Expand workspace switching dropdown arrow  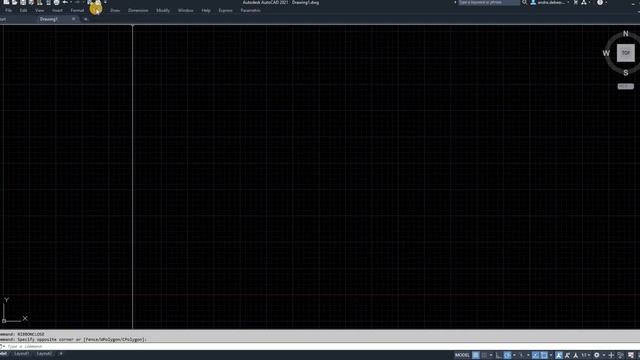[x=604, y=355]
